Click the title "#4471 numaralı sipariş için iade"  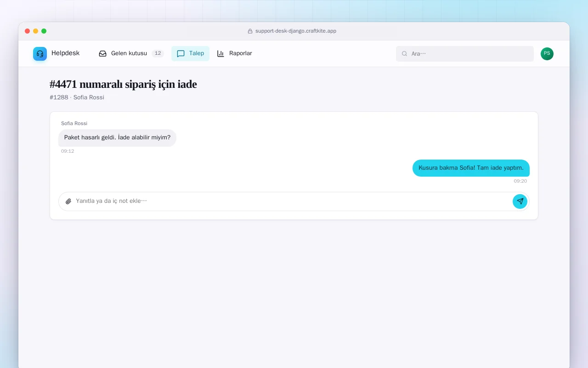coord(123,84)
